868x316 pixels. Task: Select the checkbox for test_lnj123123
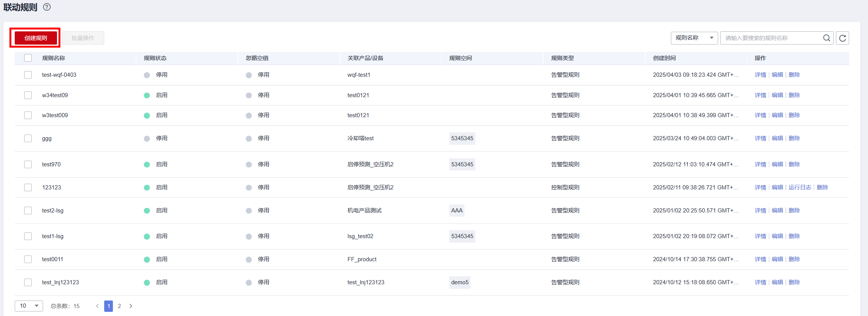coord(28,282)
